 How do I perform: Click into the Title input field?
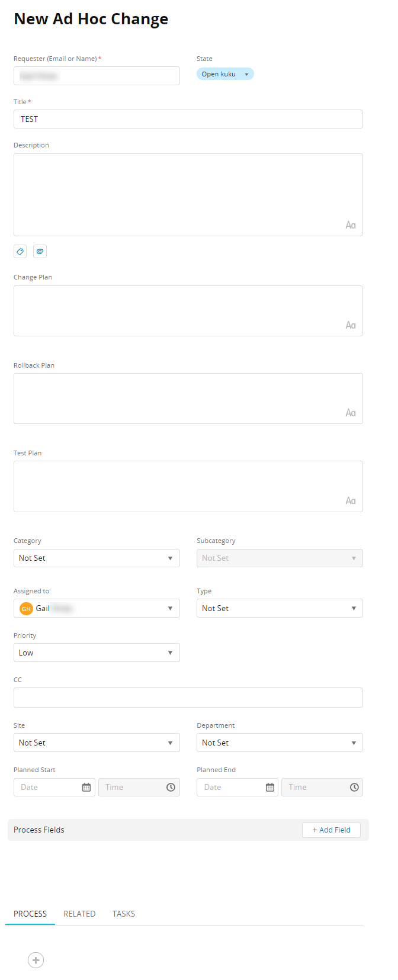(x=188, y=119)
